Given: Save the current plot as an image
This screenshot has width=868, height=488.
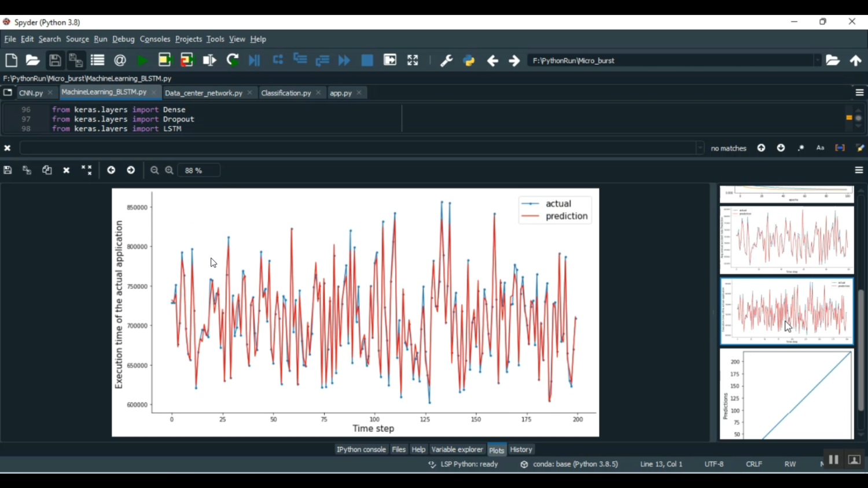Looking at the screenshot, I should tap(8, 170).
